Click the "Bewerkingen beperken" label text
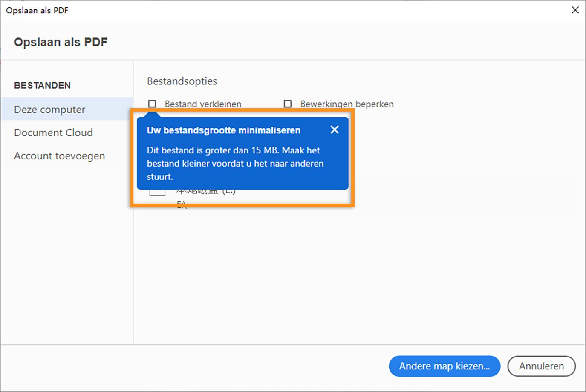Image resolution: width=586 pixels, height=392 pixels. [x=346, y=104]
